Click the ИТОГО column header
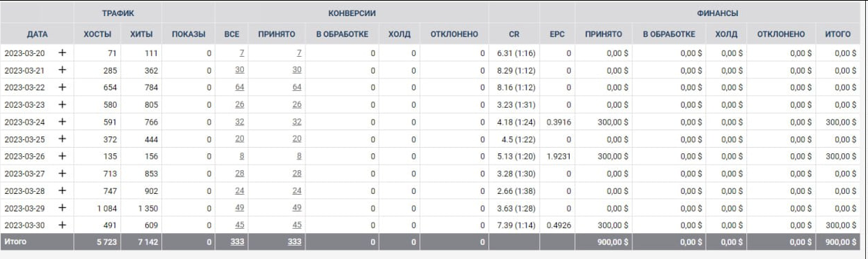 [837, 34]
